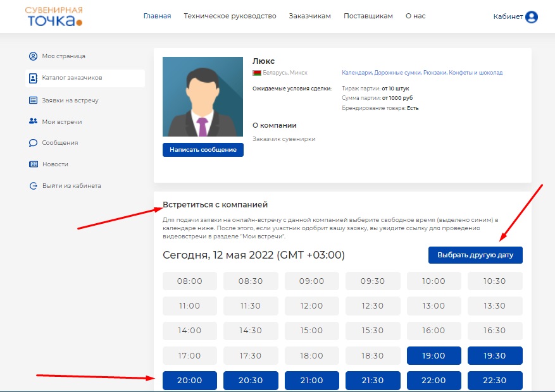This screenshot has width=555, height=392.
Task: Click the My Page person icon
Action: pos(33,56)
